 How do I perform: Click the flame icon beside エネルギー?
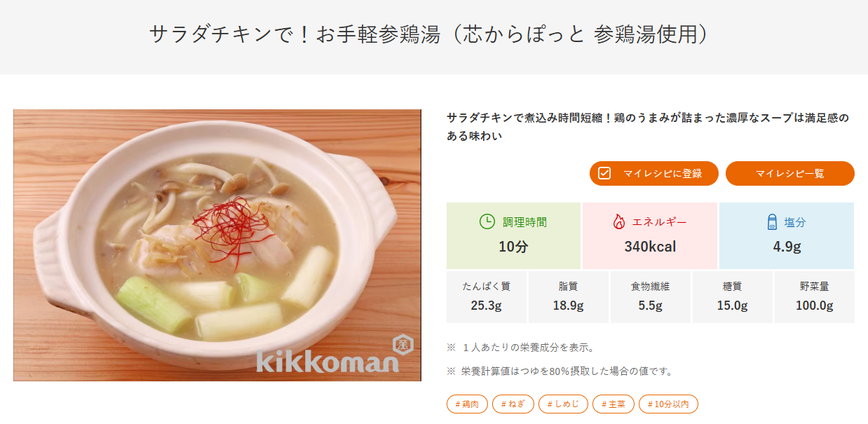(x=618, y=222)
